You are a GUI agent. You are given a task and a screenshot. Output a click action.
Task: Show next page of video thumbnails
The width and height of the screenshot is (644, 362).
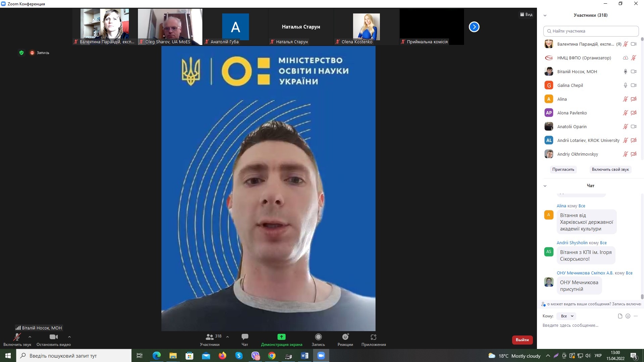(x=474, y=27)
